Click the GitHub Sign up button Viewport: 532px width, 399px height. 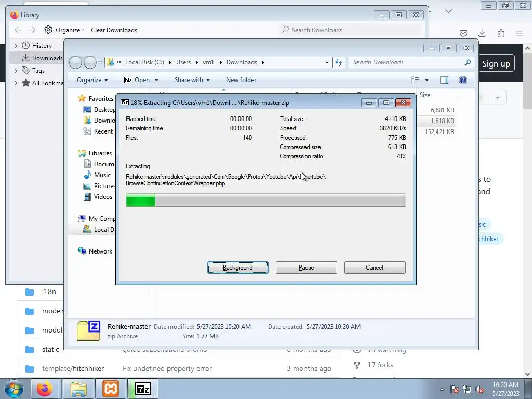click(496, 64)
